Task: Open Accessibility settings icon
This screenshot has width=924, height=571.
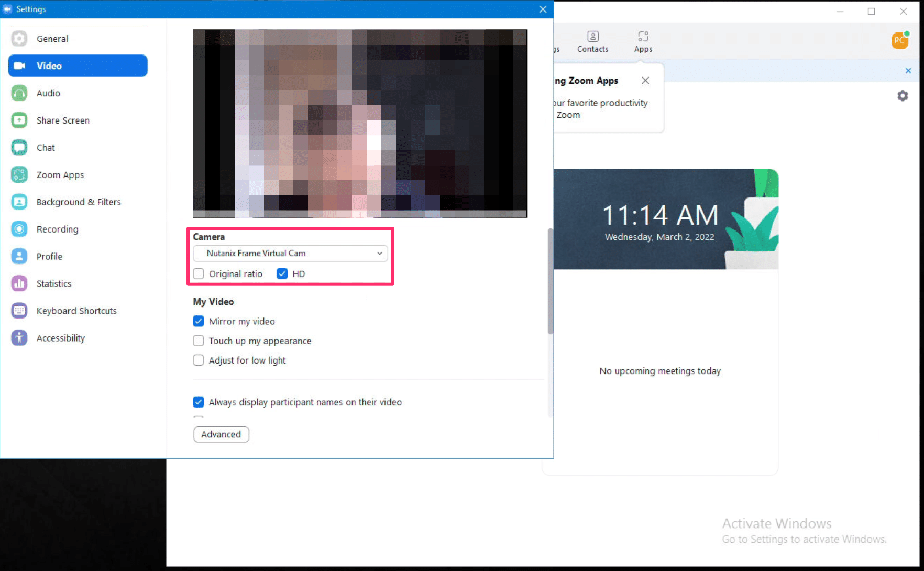Action: (19, 338)
